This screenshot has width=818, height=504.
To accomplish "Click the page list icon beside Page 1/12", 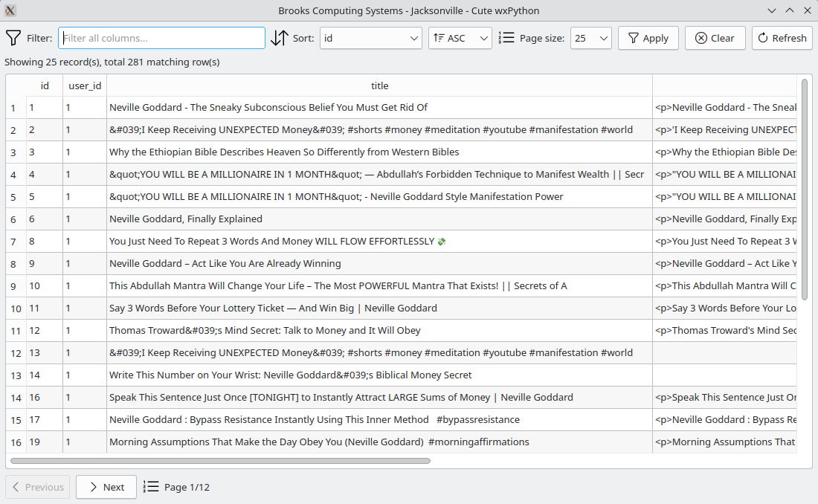I will pos(151,487).
